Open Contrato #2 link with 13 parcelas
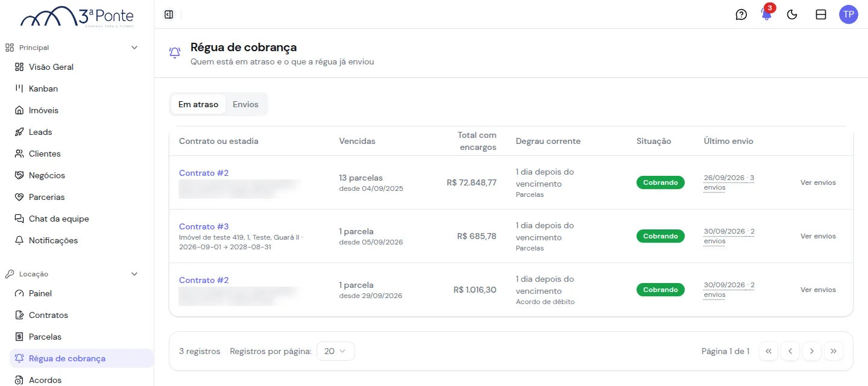 click(x=204, y=173)
